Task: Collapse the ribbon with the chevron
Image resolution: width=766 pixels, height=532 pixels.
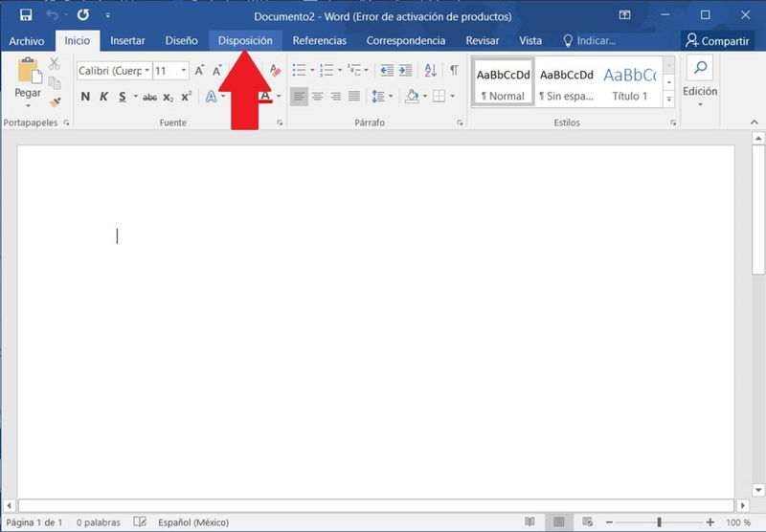Action: (755, 122)
